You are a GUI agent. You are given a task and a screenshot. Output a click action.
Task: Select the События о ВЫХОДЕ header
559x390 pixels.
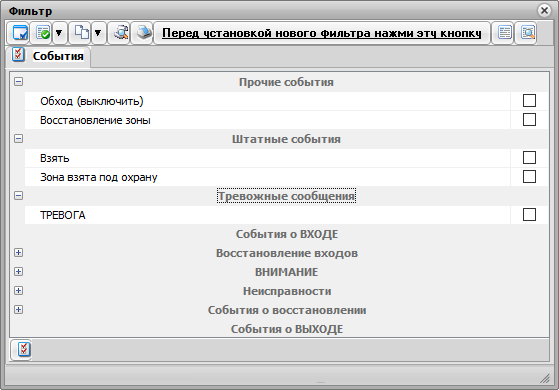click(287, 329)
